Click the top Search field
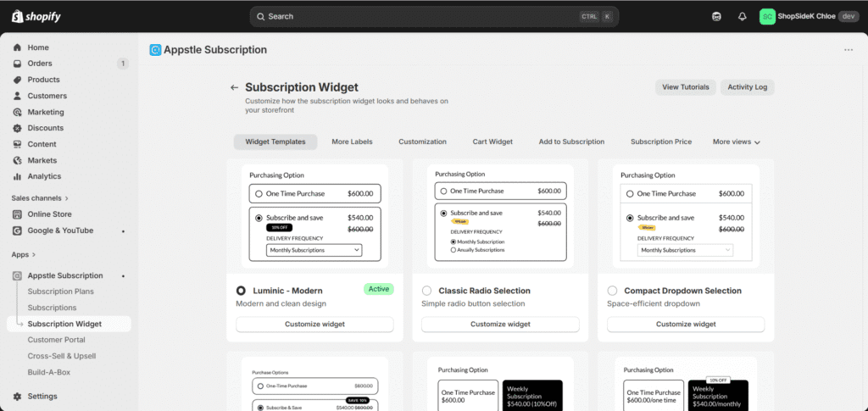The height and width of the screenshot is (411, 868). [434, 17]
